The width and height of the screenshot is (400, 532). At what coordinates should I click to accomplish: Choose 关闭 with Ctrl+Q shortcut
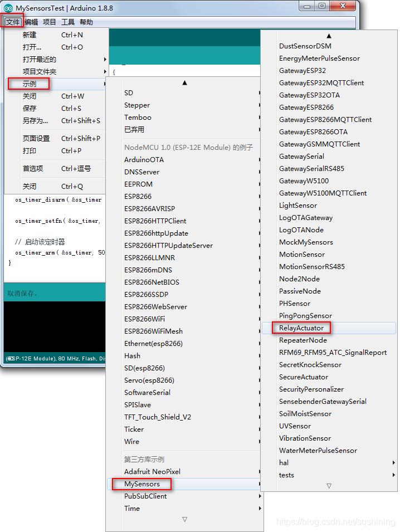pyautogui.click(x=56, y=186)
